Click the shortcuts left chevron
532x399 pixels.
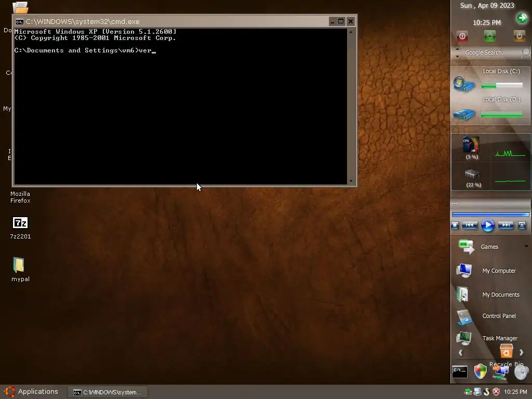(460, 353)
